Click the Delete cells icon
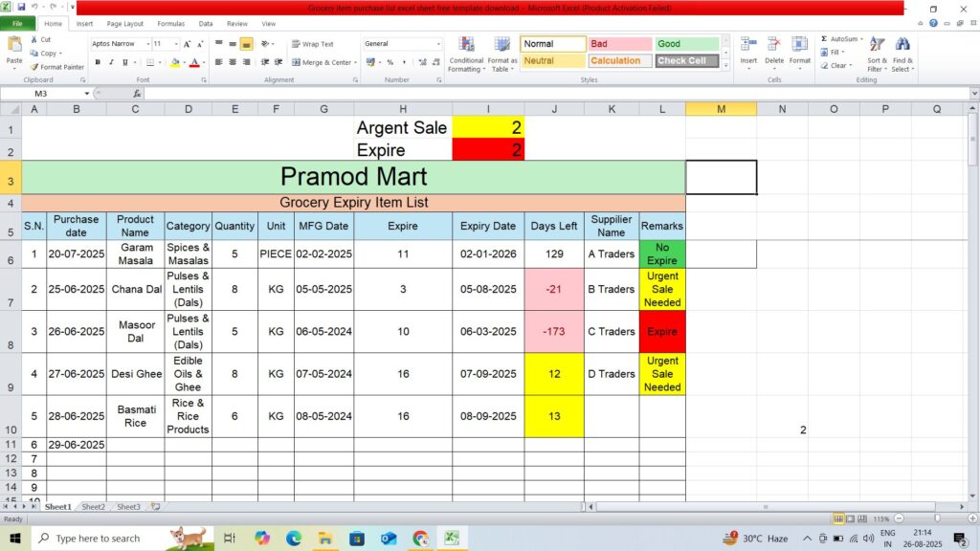 click(x=773, y=45)
